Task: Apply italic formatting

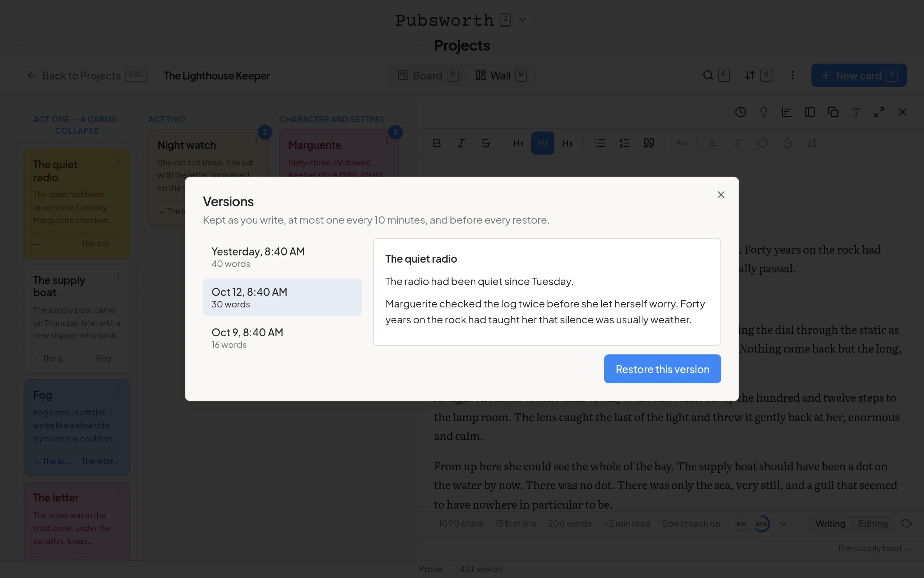Action: [461, 143]
